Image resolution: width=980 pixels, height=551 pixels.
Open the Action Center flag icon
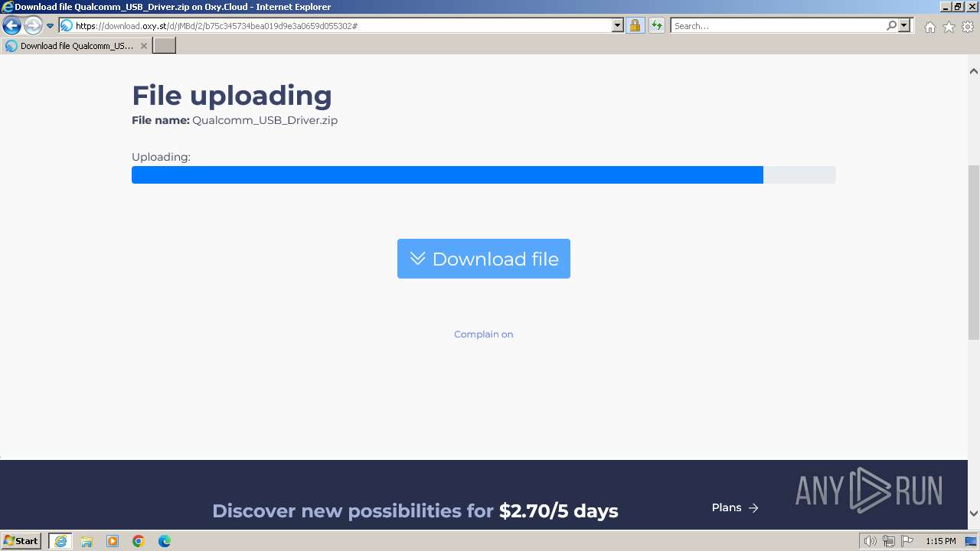point(907,541)
